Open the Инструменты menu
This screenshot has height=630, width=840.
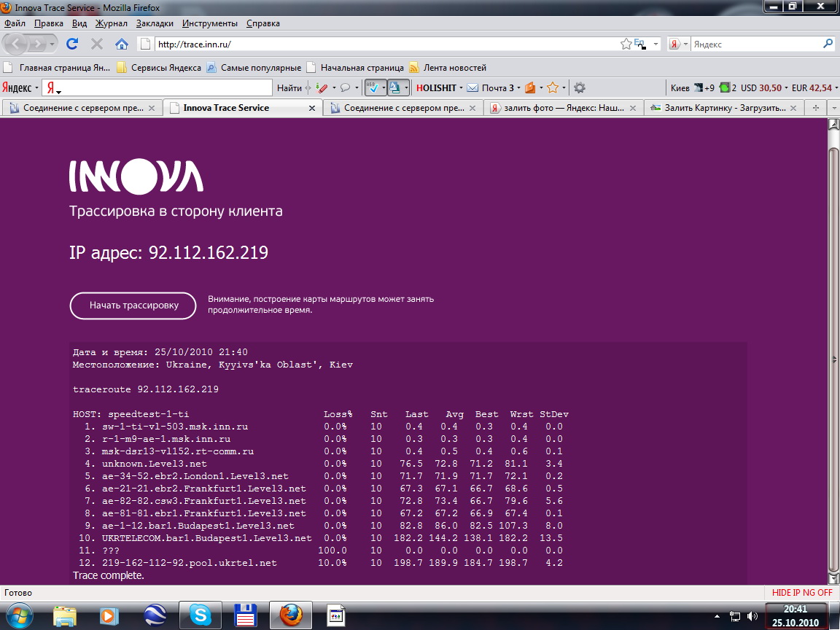210,23
